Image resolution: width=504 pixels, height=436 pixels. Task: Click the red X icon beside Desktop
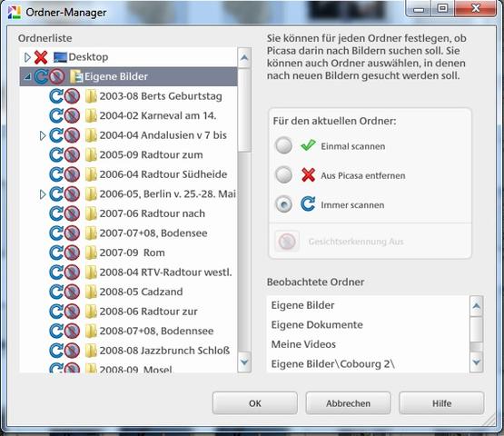click(x=41, y=57)
